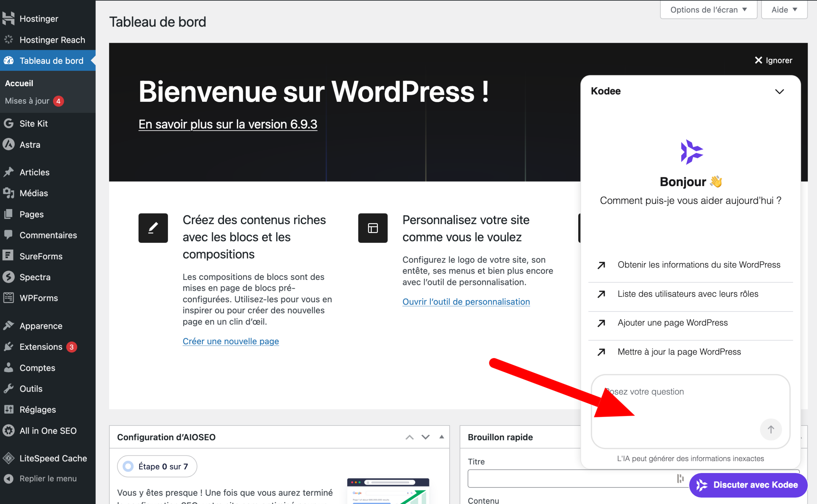
Task: Send the Kodee question with arrow button
Action: pyautogui.click(x=771, y=429)
